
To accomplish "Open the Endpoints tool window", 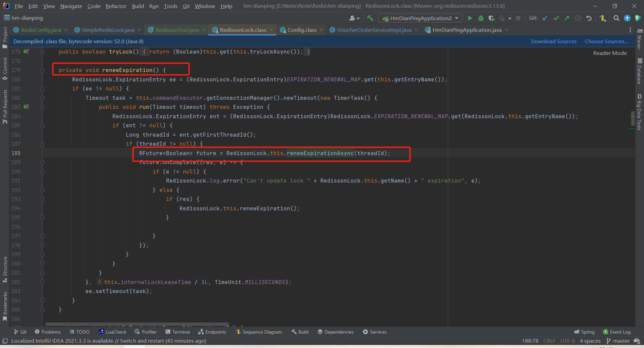I will click(212, 332).
